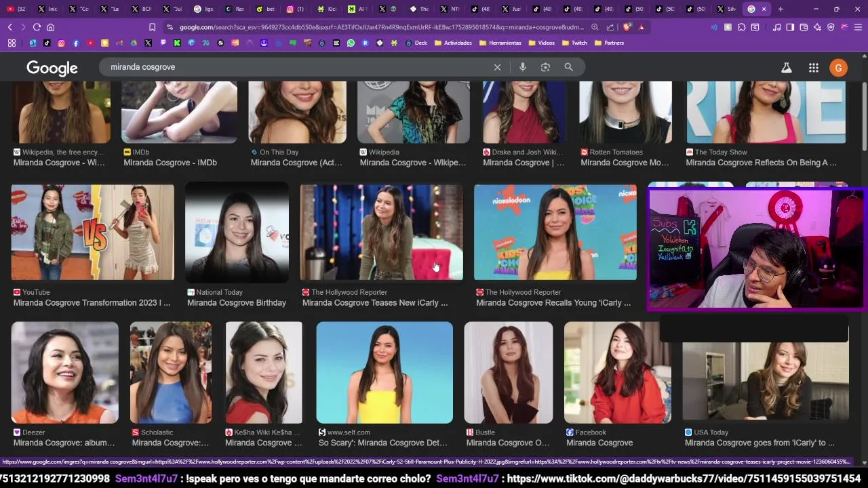Open the music playlist toolbar icon
The height and width of the screenshot is (488, 868).
(776, 27)
